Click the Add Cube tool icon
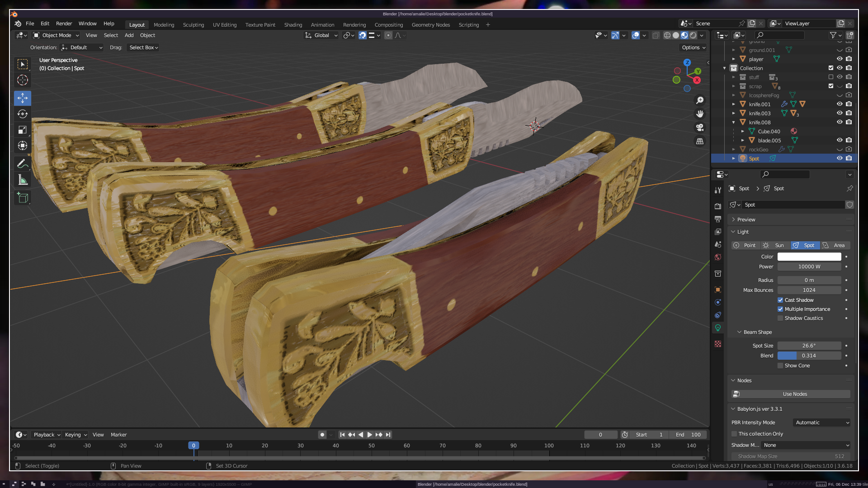Screen dimensions: 868x488 (22, 198)
